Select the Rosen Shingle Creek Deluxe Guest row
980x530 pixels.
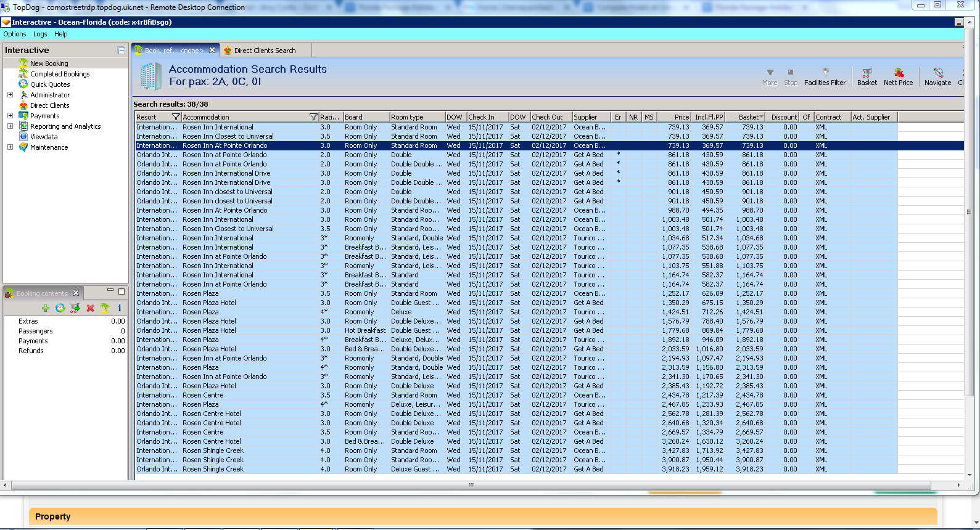[x=549, y=469]
